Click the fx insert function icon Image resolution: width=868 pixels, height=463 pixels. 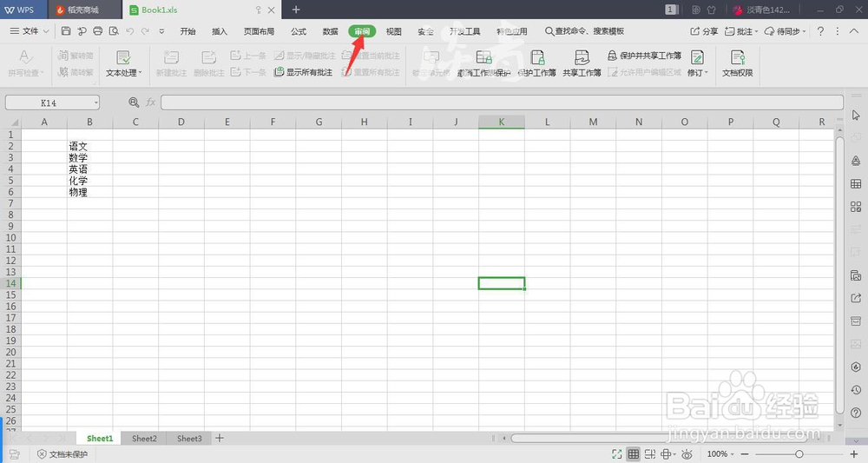point(150,103)
